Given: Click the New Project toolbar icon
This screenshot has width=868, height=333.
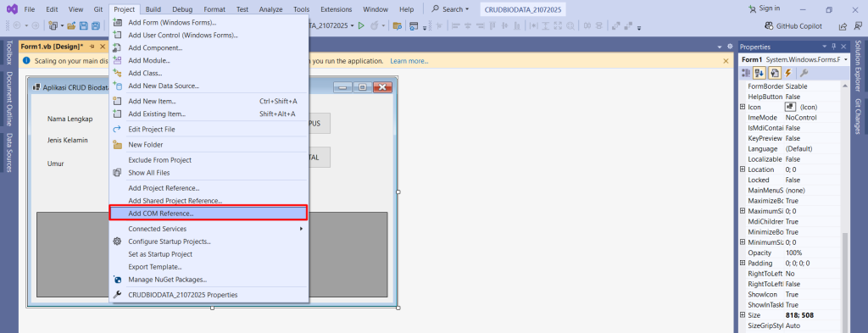Looking at the screenshot, I should click(x=53, y=25).
